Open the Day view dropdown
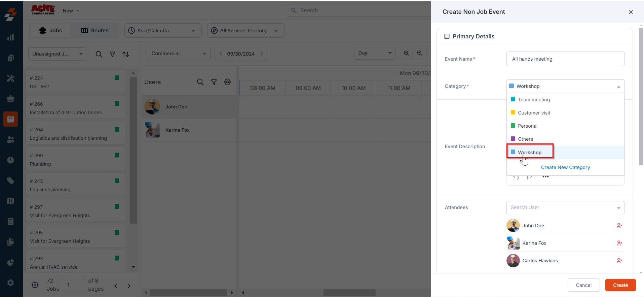 coord(375,53)
